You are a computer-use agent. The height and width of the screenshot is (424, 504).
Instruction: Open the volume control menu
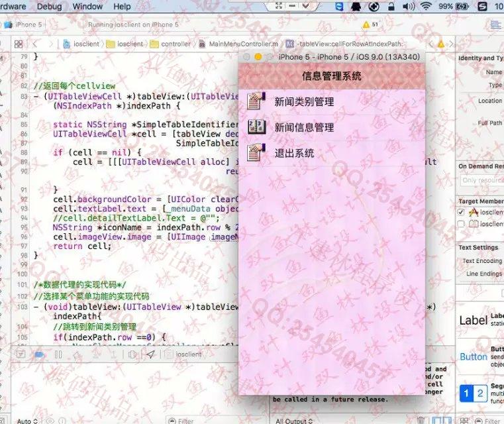[x=409, y=7]
